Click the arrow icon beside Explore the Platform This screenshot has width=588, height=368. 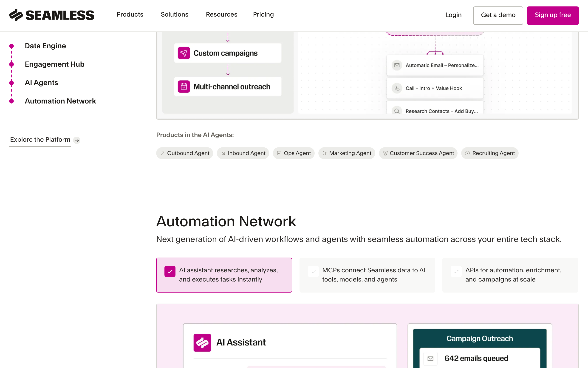pos(77,140)
